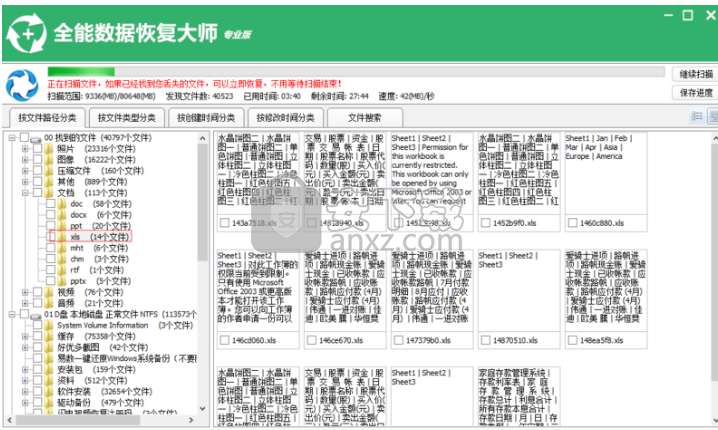Switch to 按创建时间分类 tab
718x430 pixels.
pyautogui.click(x=206, y=118)
